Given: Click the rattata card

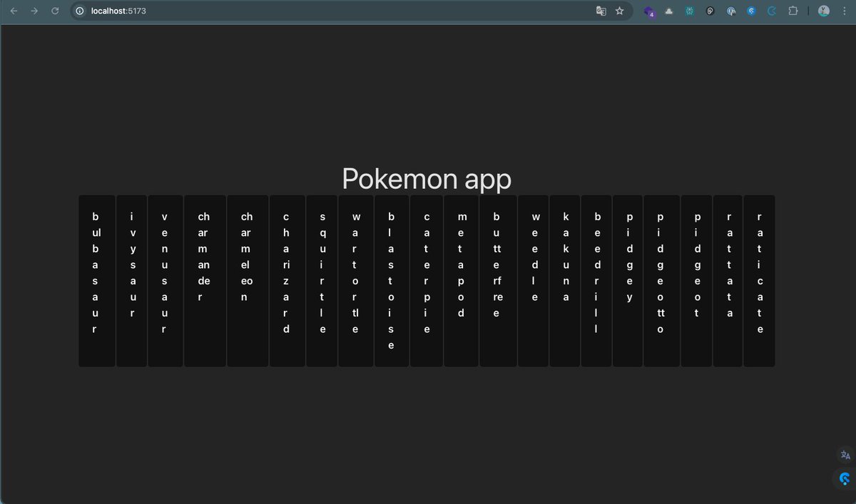Looking at the screenshot, I should [728, 281].
